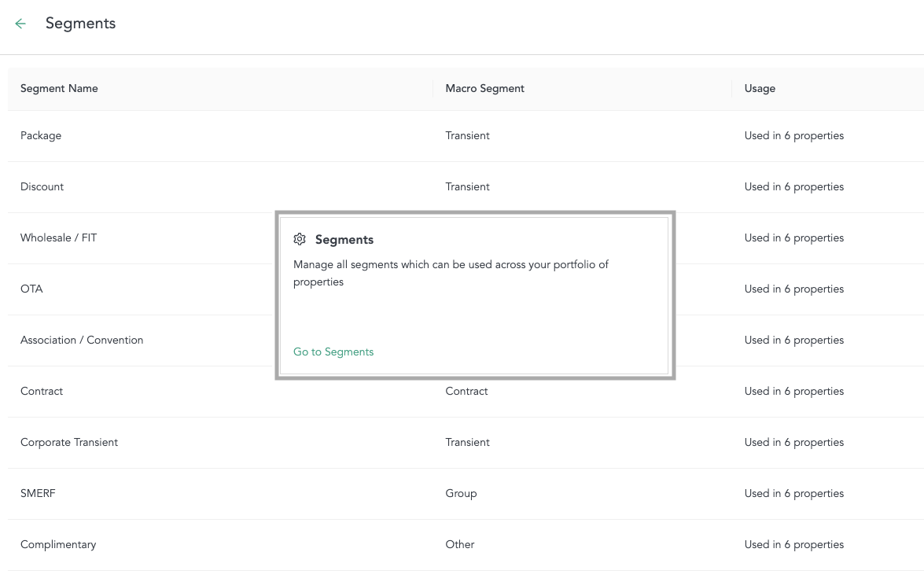
Task: Select the Contract segment name
Action: pos(42,391)
